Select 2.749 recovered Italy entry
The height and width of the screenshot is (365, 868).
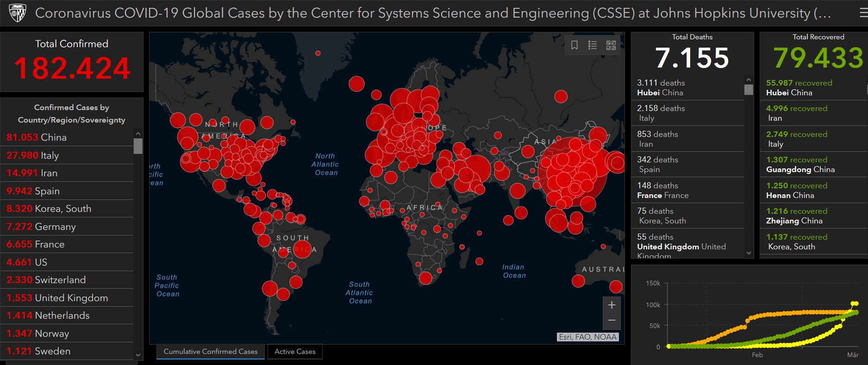tap(814, 139)
